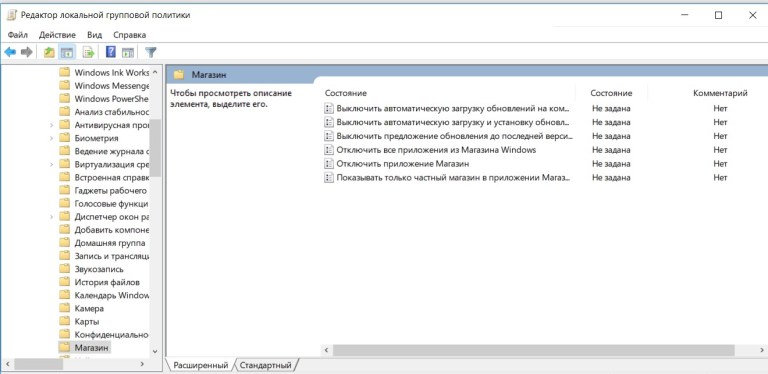Expand the Антивирусная программа tree node

point(51,125)
